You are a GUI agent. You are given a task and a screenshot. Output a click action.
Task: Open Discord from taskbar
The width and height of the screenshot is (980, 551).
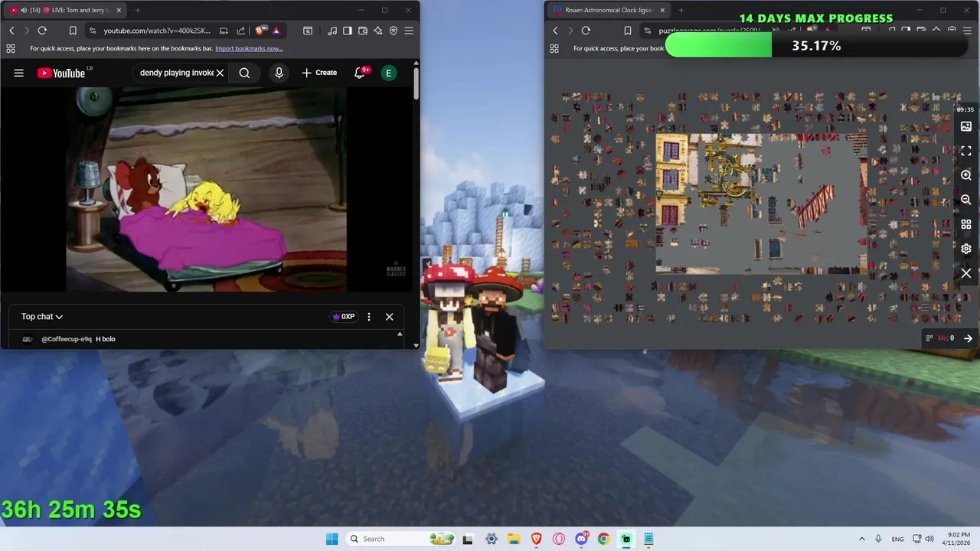581,539
